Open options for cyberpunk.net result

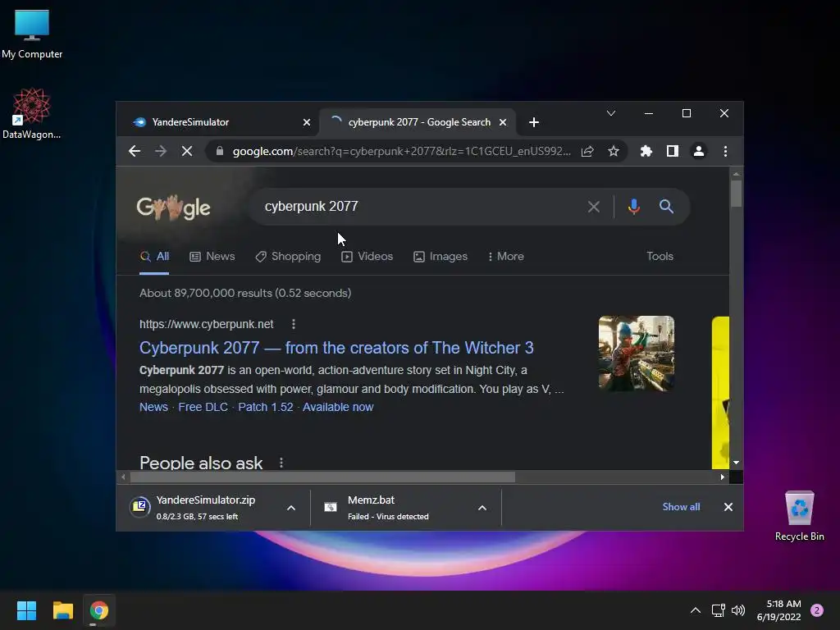tap(293, 324)
